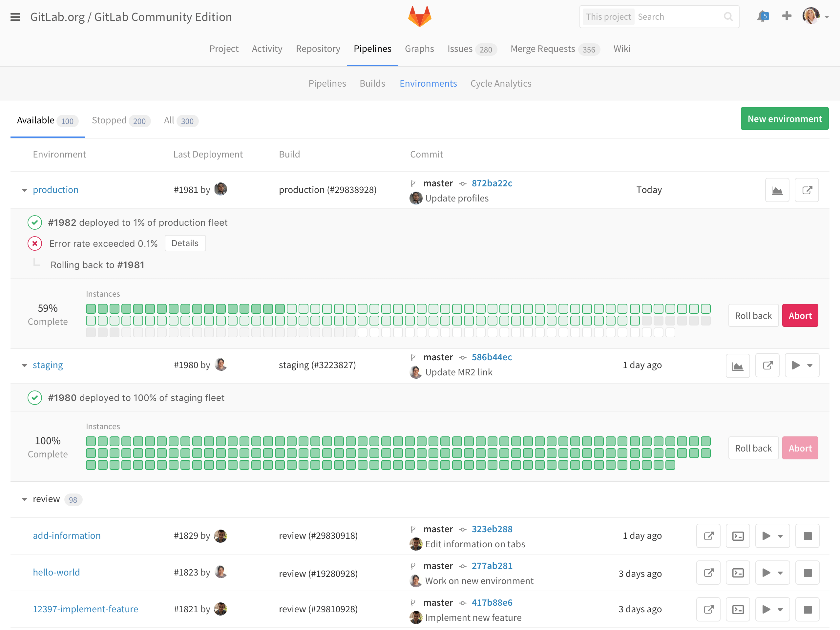
Task: Open the staging environment link
Action: tap(48, 365)
